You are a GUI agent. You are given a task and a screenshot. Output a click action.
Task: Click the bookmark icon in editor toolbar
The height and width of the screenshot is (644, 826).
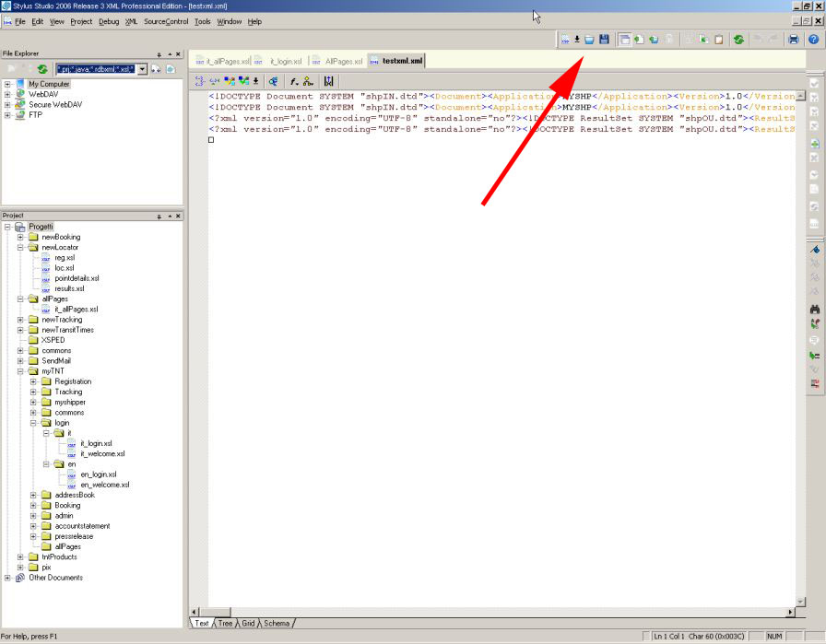[328, 81]
